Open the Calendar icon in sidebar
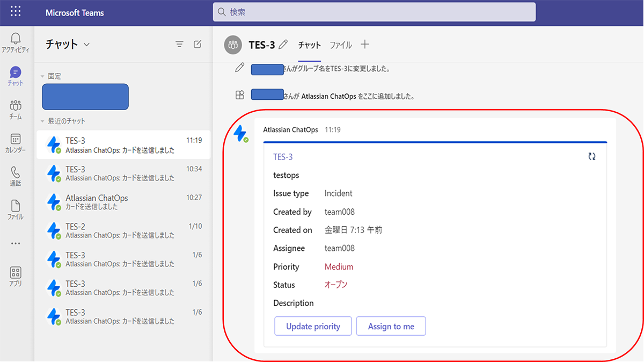The image size is (644, 362). click(x=16, y=140)
